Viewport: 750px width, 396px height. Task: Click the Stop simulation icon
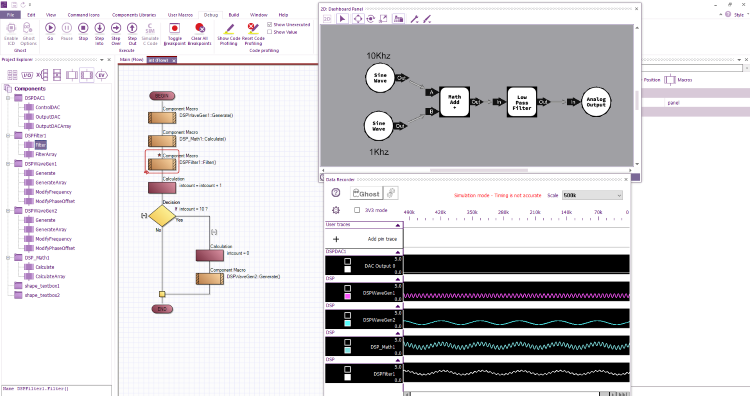pyautogui.click(x=83, y=28)
